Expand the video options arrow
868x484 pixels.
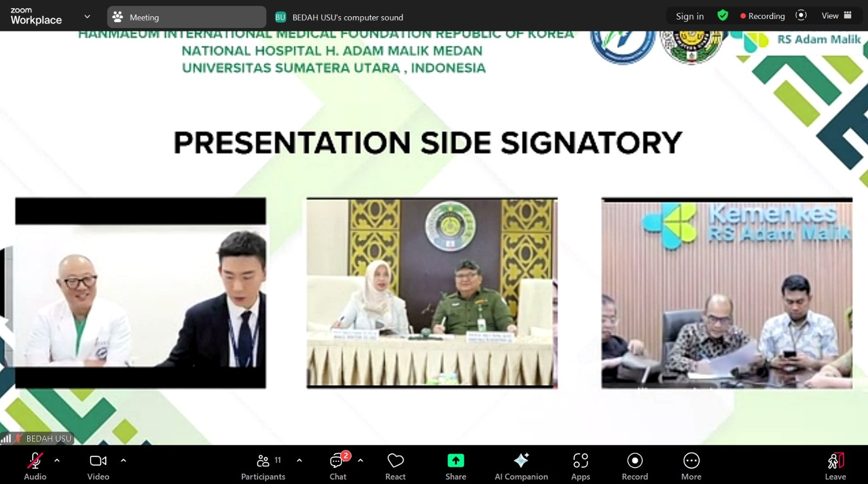[124, 460]
